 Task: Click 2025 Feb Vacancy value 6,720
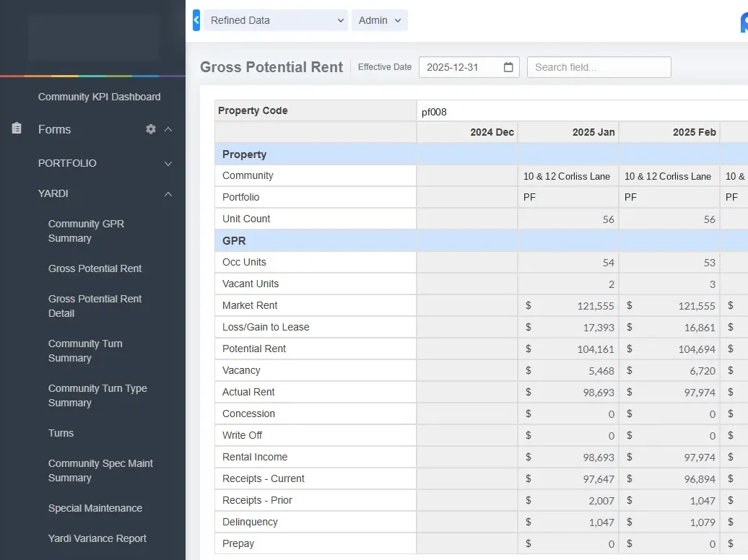coord(703,371)
